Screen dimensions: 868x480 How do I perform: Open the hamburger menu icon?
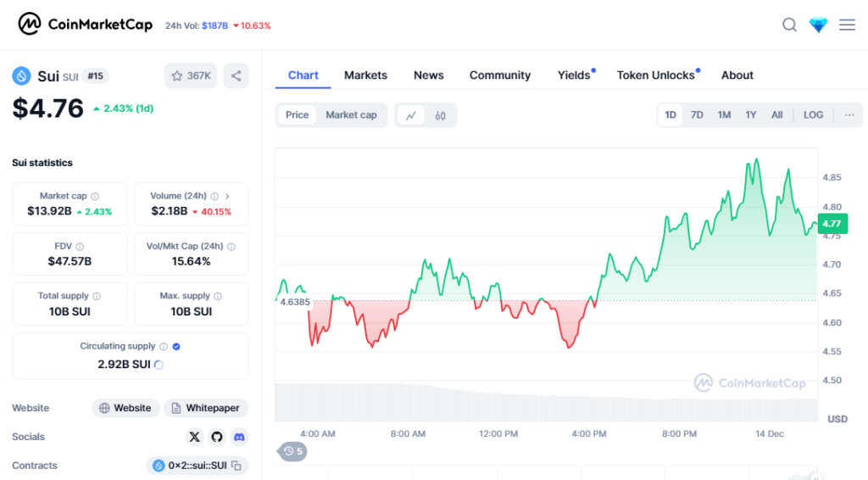point(847,25)
